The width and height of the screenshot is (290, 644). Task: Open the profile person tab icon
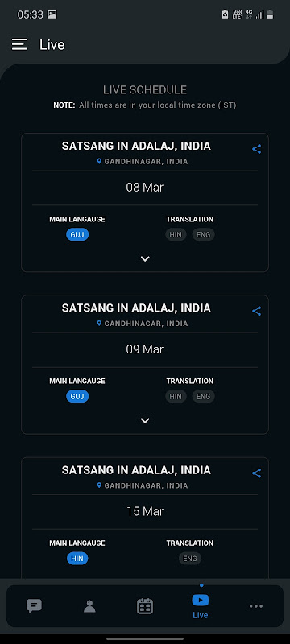point(89,606)
